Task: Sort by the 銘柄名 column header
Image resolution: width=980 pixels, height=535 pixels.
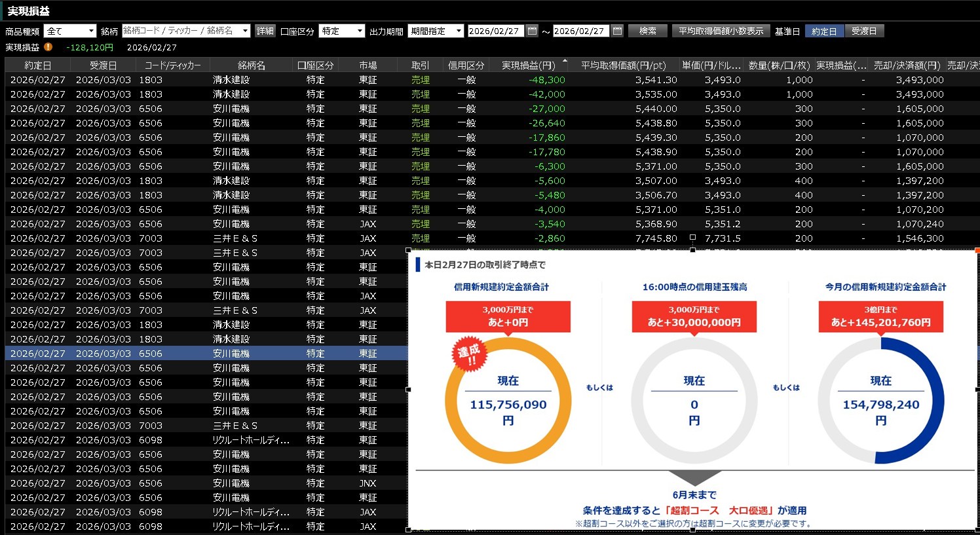Action: (x=252, y=65)
